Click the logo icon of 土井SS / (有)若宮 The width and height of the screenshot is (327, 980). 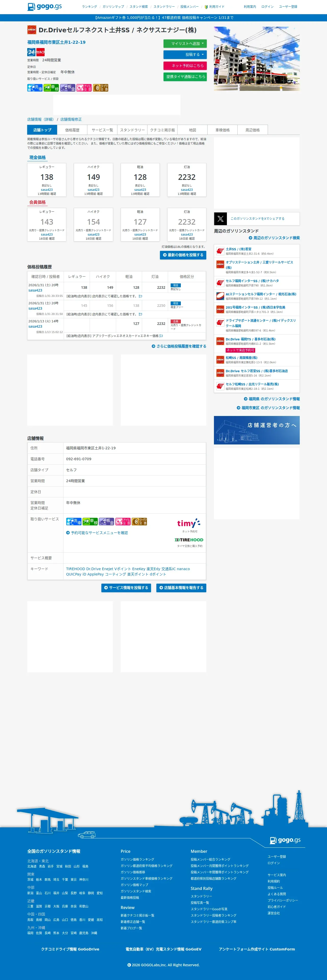[x=220, y=251]
